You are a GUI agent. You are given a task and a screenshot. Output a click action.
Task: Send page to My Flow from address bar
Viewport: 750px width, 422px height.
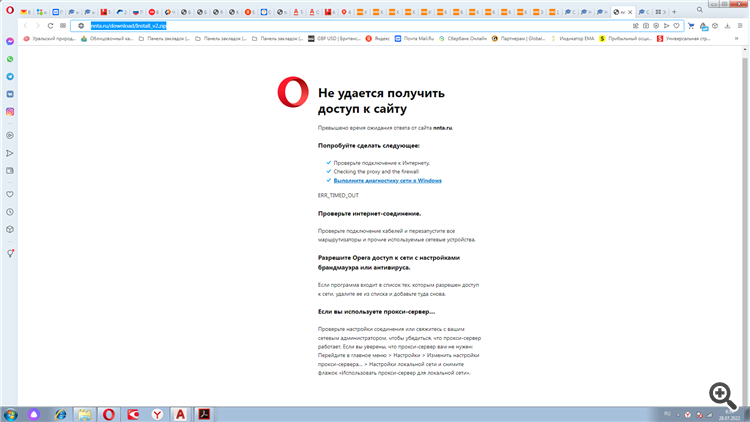(x=666, y=26)
